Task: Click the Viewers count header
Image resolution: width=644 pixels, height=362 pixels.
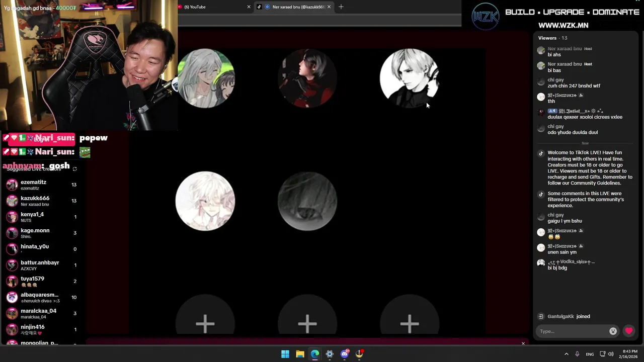Action: (552, 38)
